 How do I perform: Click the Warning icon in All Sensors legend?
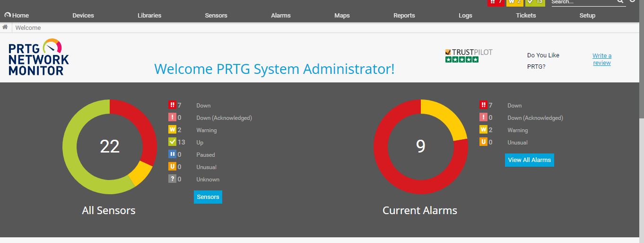[172, 130]
